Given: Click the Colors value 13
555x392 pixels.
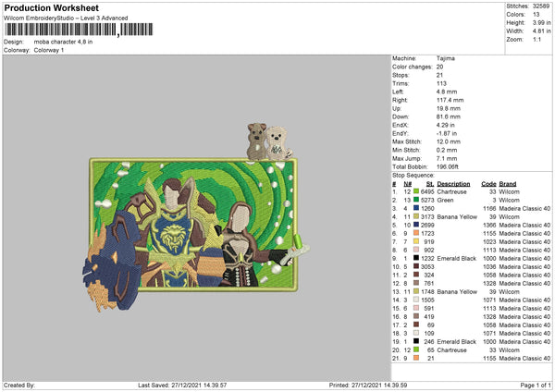Looking at the screenshot, I should [x=536, y=15].
